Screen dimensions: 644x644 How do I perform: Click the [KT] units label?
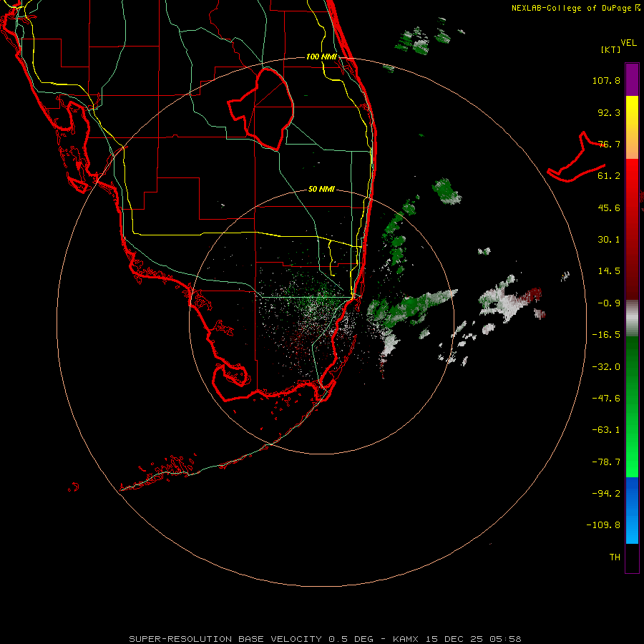[x=610, y=49]
